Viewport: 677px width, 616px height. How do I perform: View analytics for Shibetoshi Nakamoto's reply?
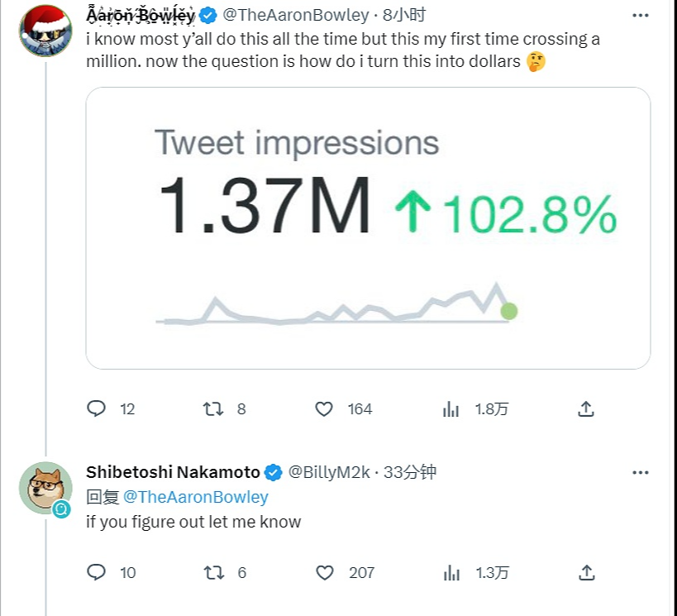click(x=451, y=572)
